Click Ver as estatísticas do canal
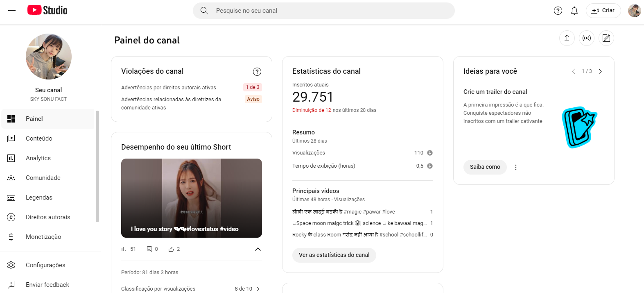644x293 pixels. pos(334,255)
